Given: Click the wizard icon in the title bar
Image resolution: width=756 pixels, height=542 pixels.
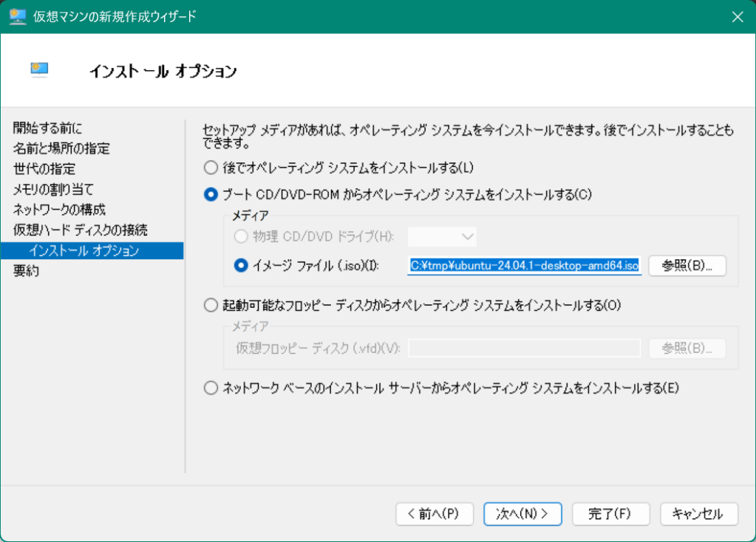Looking at the screenshot, I should [18, 16].
